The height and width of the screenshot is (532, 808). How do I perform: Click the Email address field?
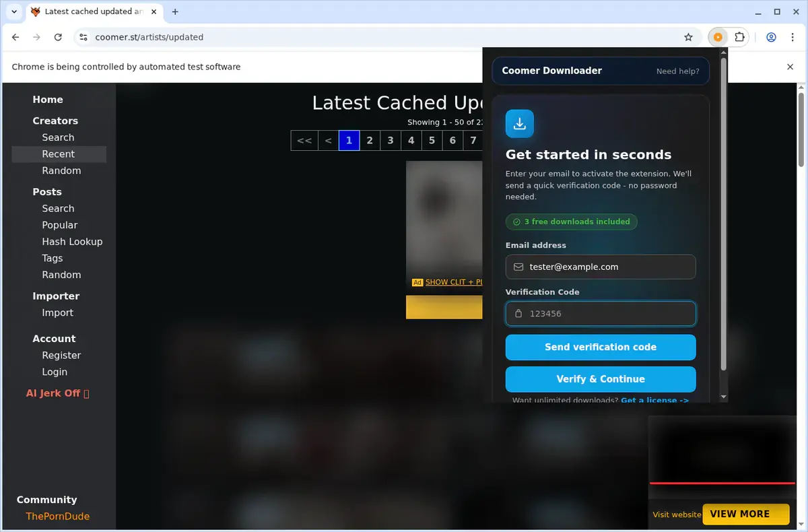pos(601,267)
